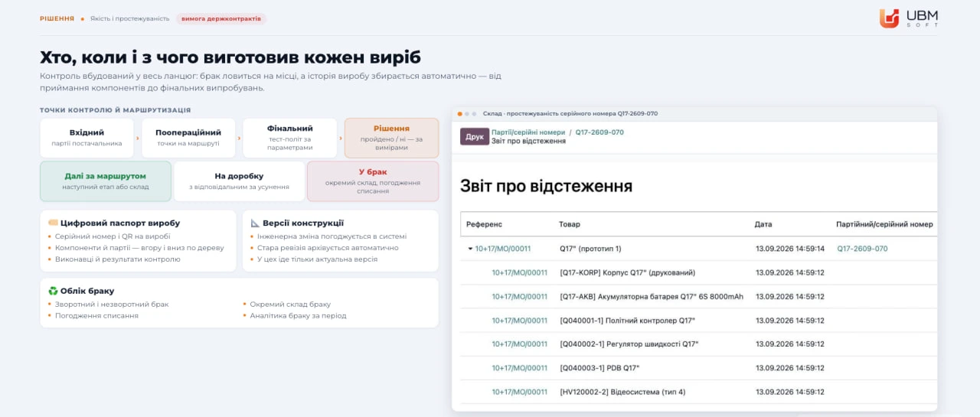Click Версії конструкції card title
Screen dimensions: 980x417
pyautogui.click(x=303, y=223)
